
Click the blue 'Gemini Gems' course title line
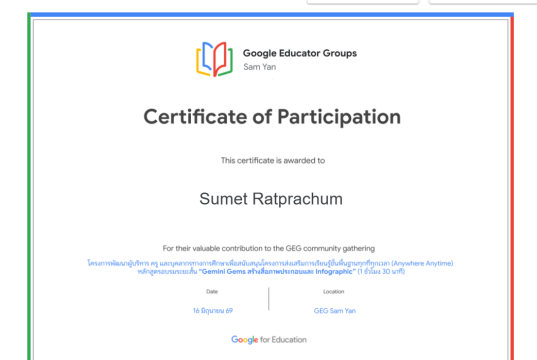(271, 271)
